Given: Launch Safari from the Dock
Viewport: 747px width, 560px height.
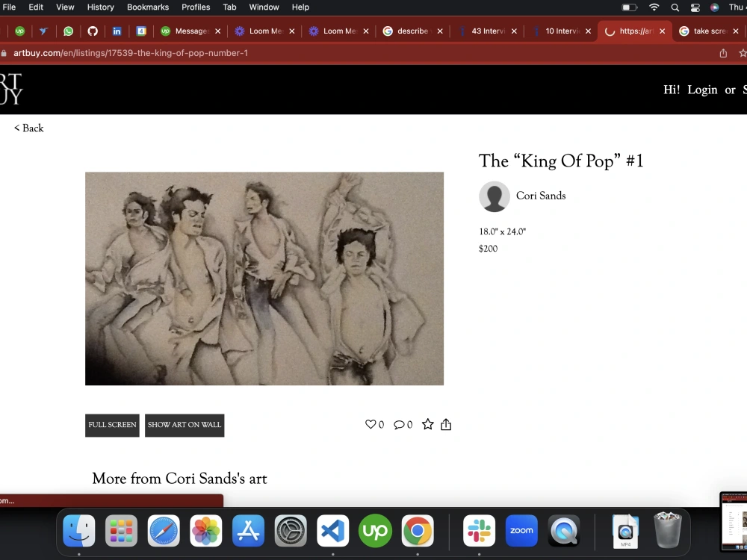Looking at the screenshot, I should point(164,530).
